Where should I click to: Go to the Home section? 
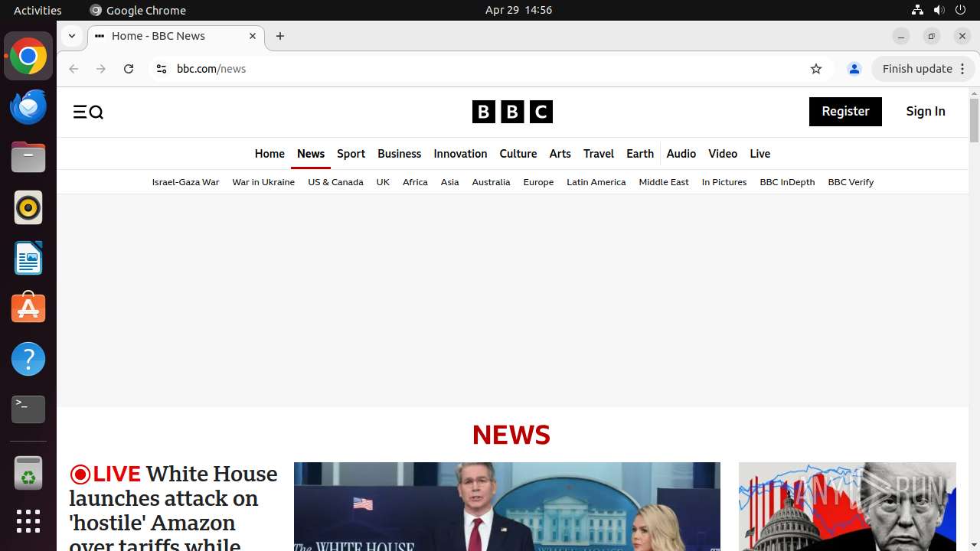pyautogui.click(x=269, y=154)
